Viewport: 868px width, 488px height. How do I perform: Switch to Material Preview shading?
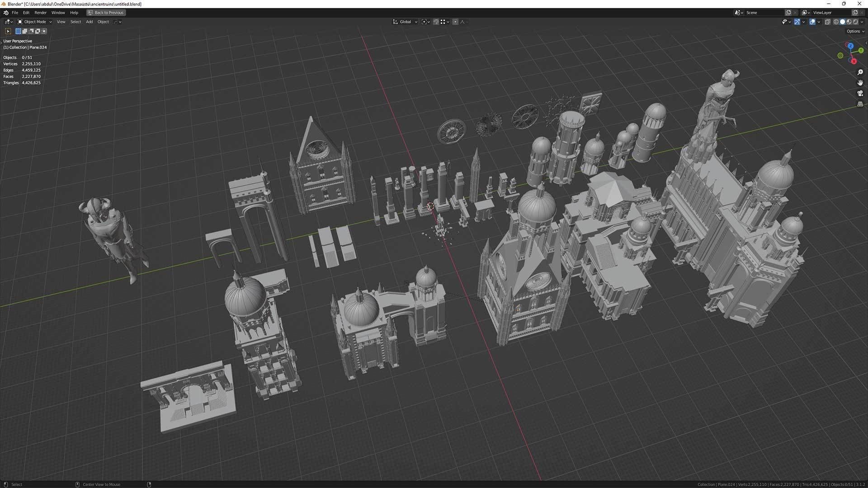[x=849, y=22]
